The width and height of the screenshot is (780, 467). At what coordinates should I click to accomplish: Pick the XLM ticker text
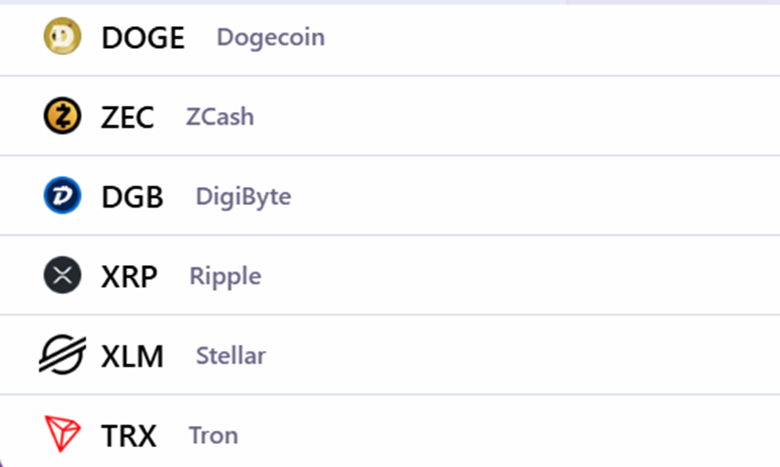(132, 356)
